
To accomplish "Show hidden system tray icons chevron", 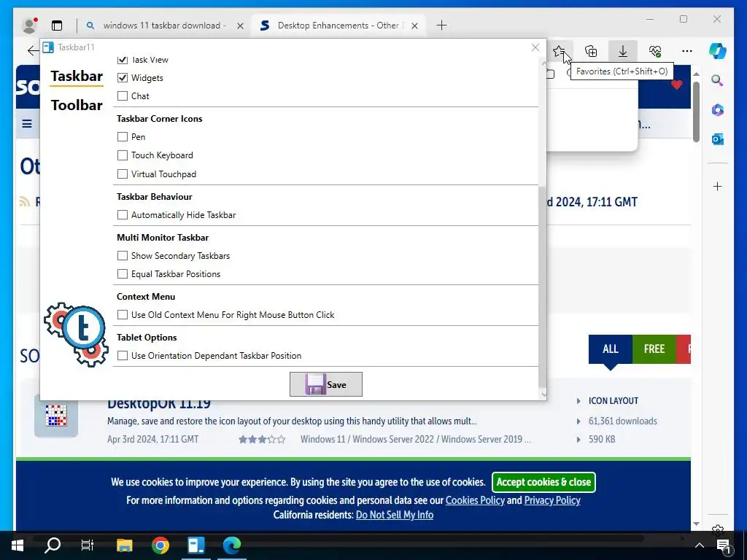I will point(699,545).
